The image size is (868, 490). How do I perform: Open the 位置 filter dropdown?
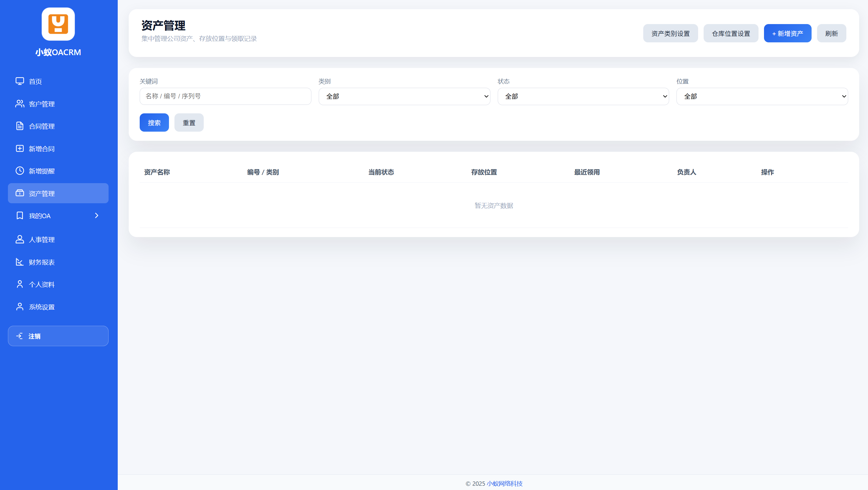pos(762,96)
